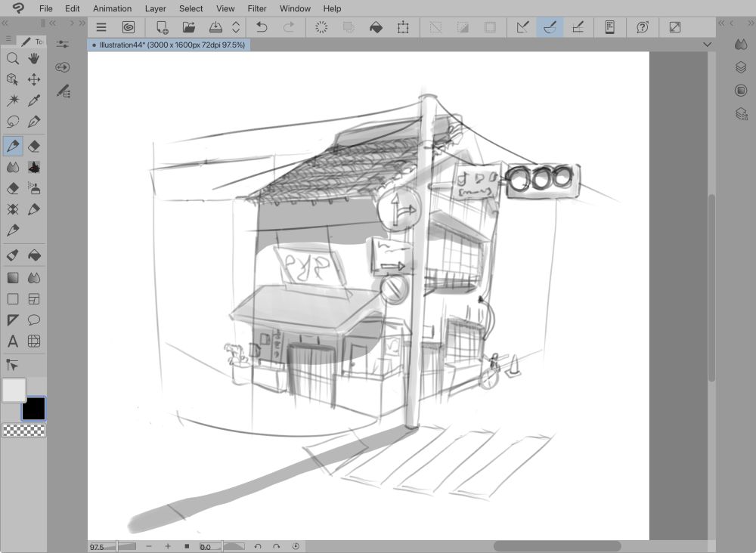This screenshot has height=553, width=756.
Task: Select the Auto select magic wand tool
Action: pyautogui.click(x=13, y=100)
